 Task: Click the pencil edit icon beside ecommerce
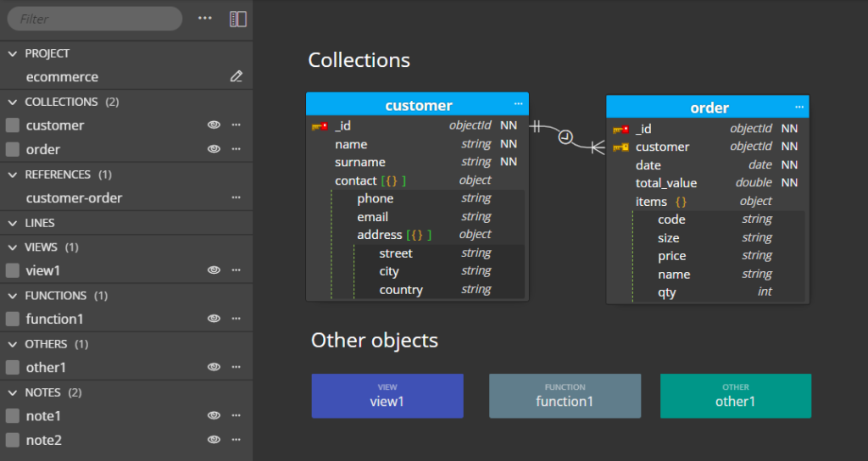pos(236,76)
